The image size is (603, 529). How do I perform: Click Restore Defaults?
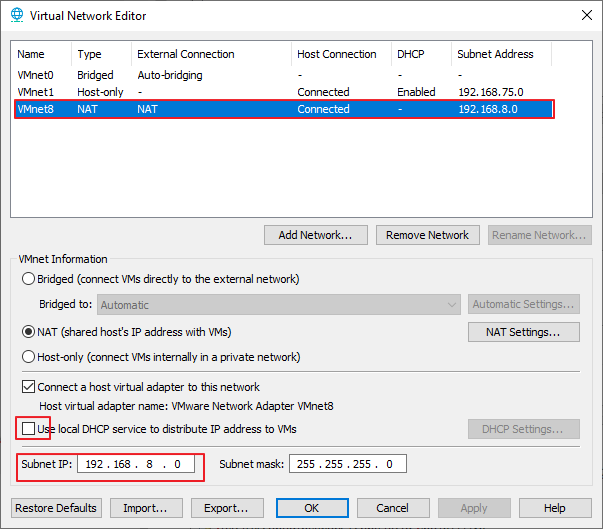tap(56, 508)
